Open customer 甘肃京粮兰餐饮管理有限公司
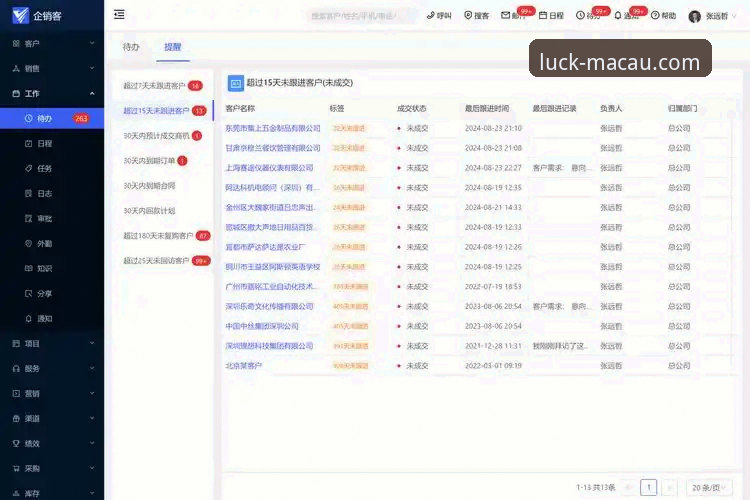The height and width of the screenshot is (500, 750). pyautogui.click(x=273, y=148)
